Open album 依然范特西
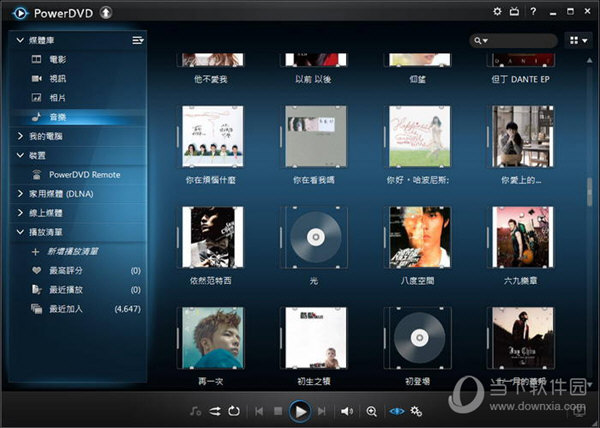 pyautogui.click(x=212, y=237)
